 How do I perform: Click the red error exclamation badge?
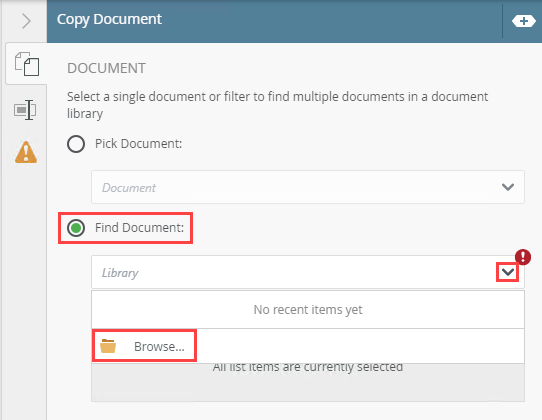523,257
